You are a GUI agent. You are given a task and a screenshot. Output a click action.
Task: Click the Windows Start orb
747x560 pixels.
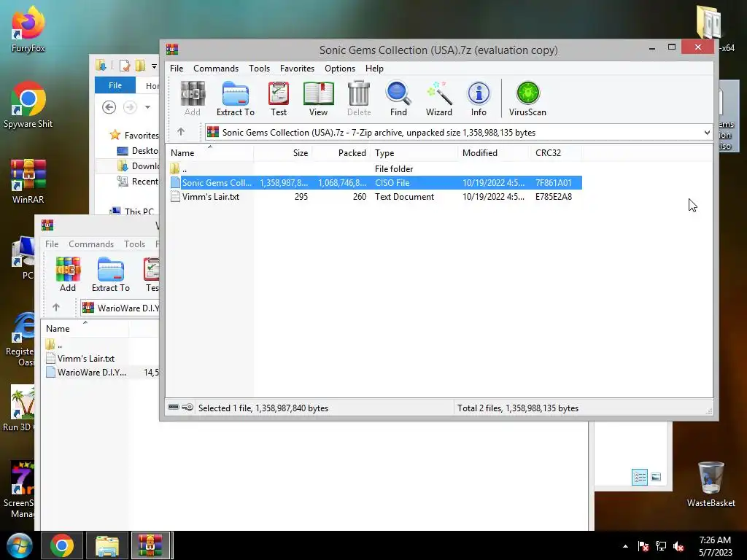click(x=19, y=545)
